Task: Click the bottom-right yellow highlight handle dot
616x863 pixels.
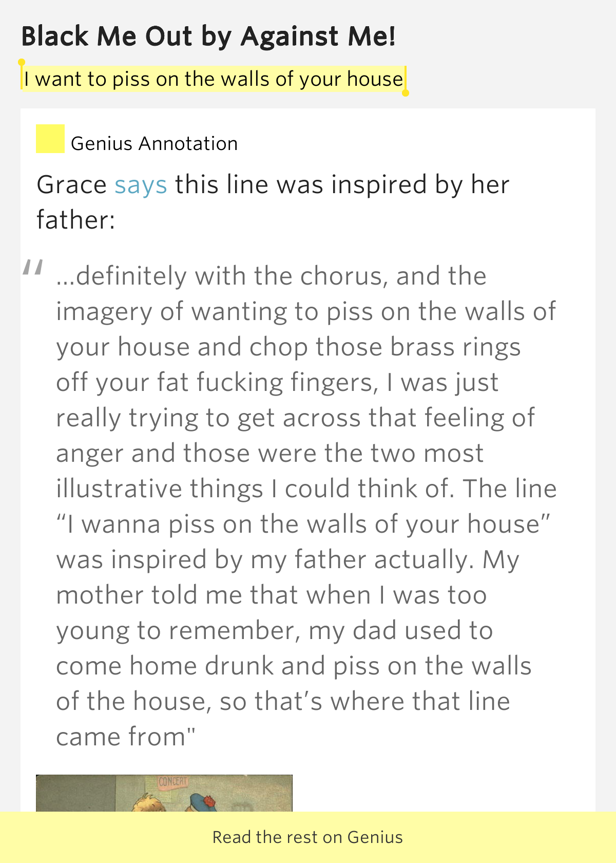Action: pyautogui.click(x=406, y=93)
